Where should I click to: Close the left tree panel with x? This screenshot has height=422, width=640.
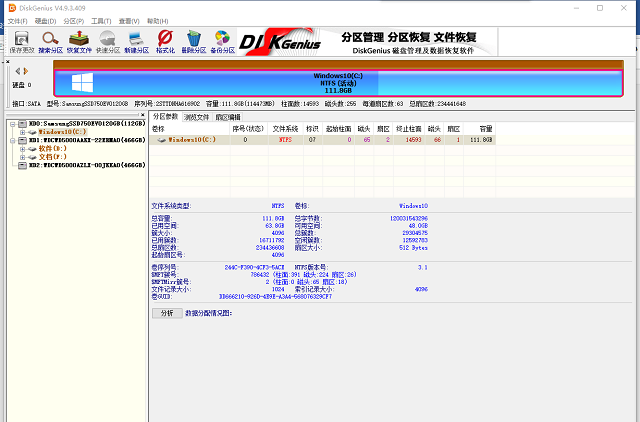pos(142,115)
